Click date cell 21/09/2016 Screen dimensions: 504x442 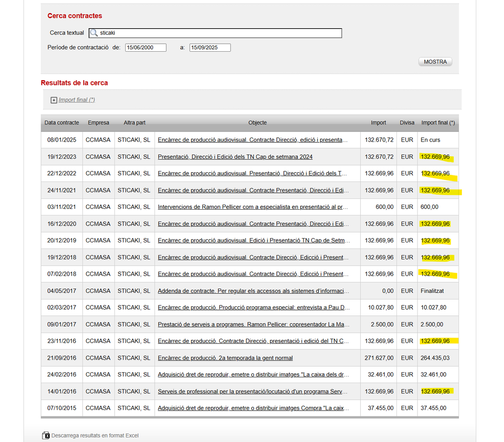[62, 358]
